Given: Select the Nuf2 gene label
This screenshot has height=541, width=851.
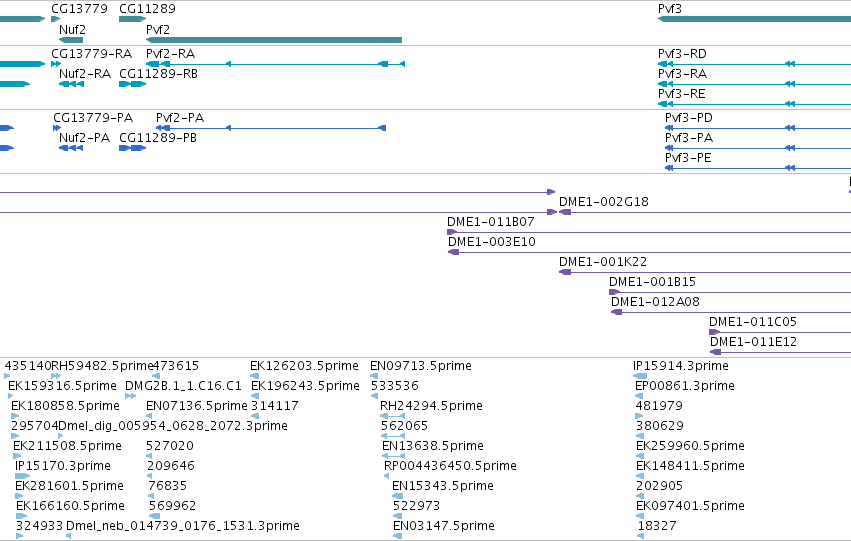Looking at the screenshot, I should coord(72,29).
